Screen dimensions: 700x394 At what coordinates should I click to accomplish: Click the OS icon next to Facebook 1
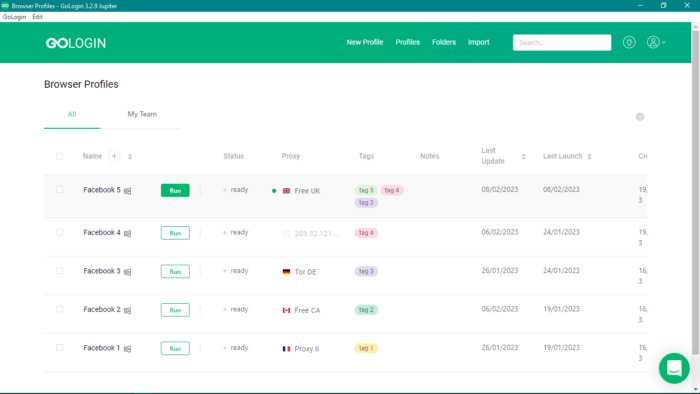[127, 349]
